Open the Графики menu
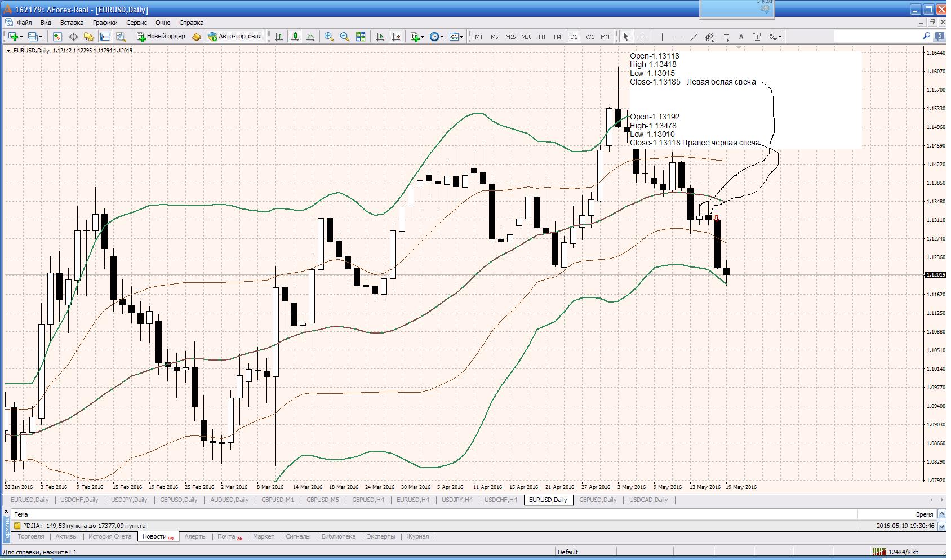 click(105, 23)
